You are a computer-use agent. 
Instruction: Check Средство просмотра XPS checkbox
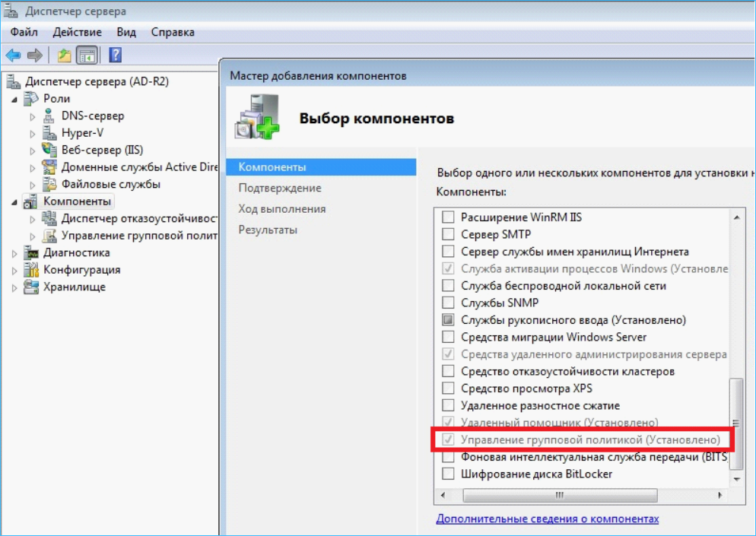tap(448, 388)
